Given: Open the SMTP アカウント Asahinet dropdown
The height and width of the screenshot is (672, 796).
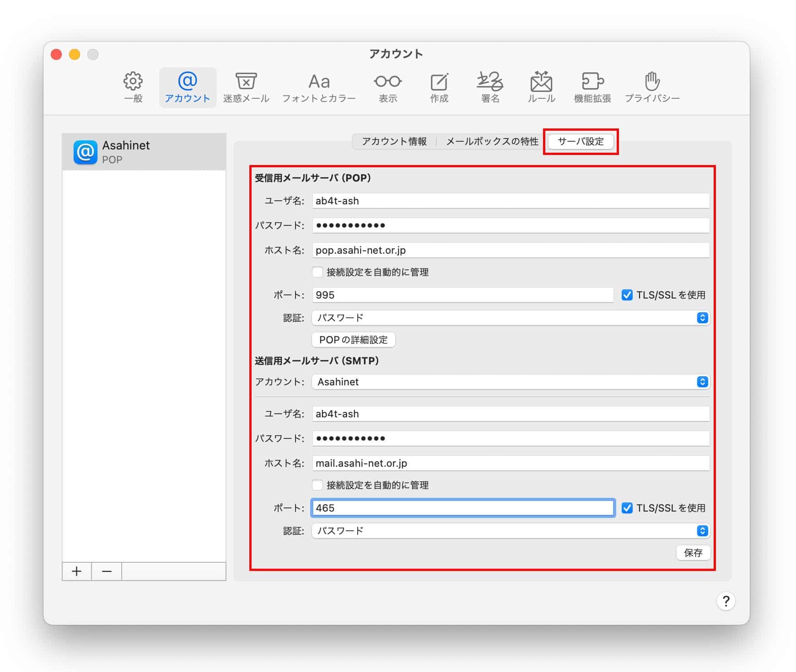Looking at the screenshot, I should coord(511,382).
